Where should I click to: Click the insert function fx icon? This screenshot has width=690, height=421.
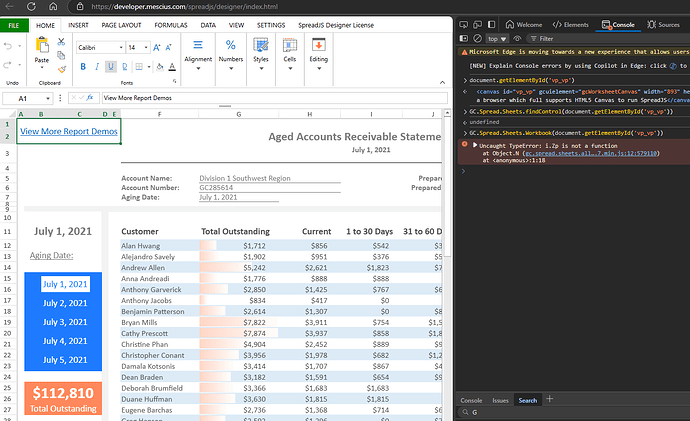(x=90, y=98)
